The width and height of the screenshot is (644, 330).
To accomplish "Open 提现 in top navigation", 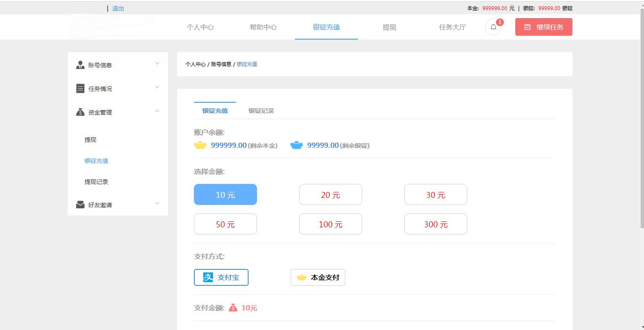I will [x=390, y=27].
